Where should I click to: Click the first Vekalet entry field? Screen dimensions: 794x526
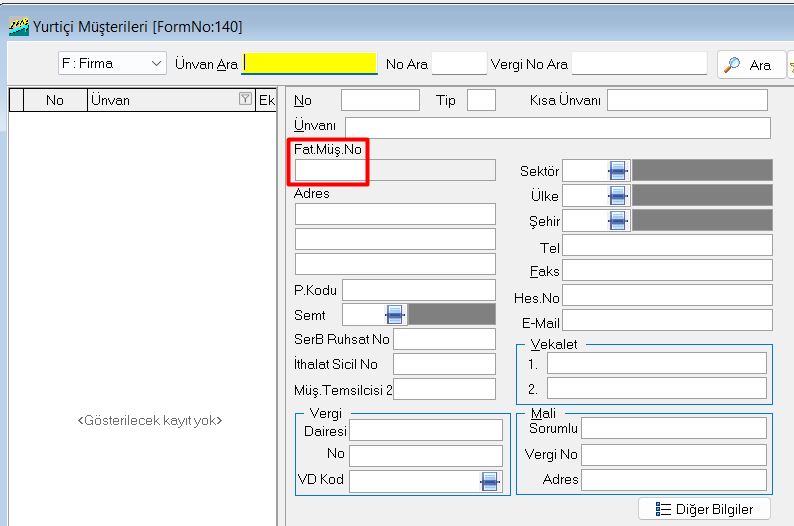point(656,363)
